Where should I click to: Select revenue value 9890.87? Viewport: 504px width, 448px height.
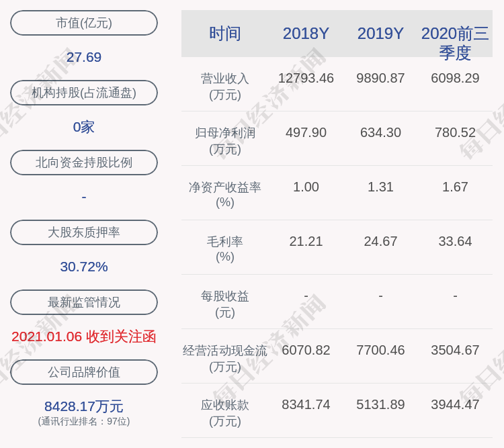coord(380,78)
